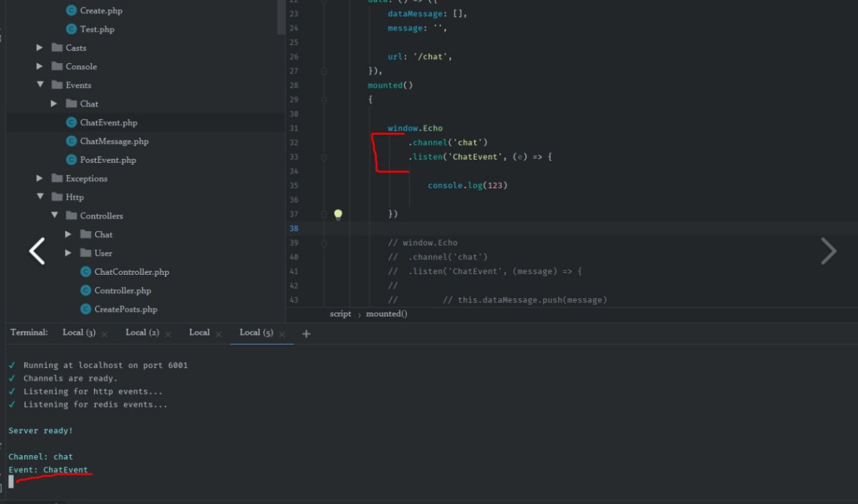
Task: Click the PHP class icon beside ChatMessage.php
Action: click(x=71, y=141)
